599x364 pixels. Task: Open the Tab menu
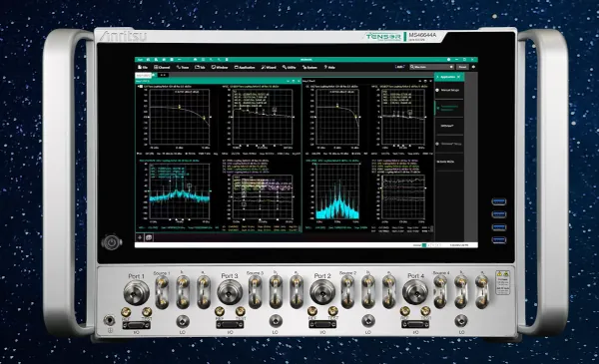tap(201, 67)
